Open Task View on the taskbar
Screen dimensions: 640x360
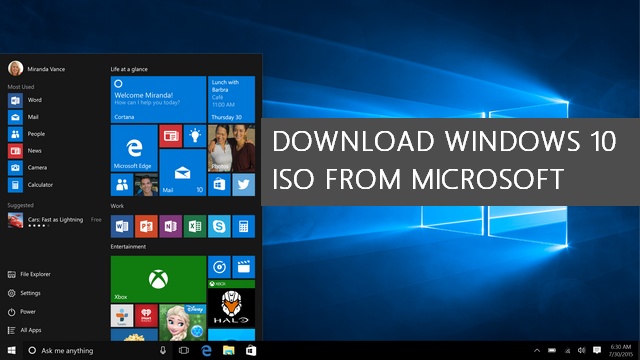tap(184, 351)
